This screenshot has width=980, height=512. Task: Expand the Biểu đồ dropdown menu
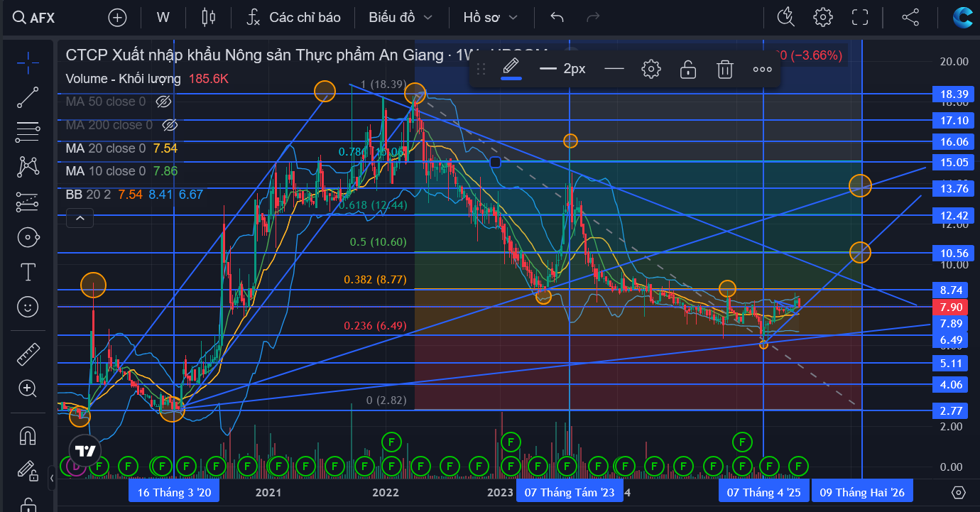[401, 18]
